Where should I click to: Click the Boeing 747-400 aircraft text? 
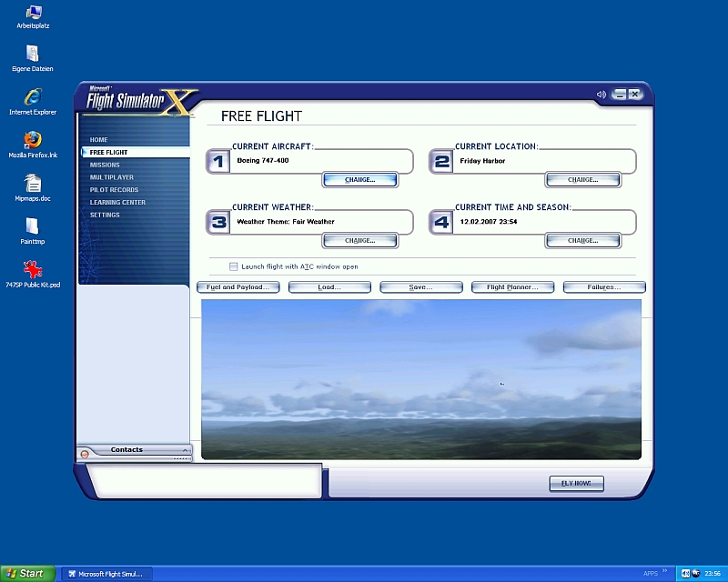tap(263, 161)
